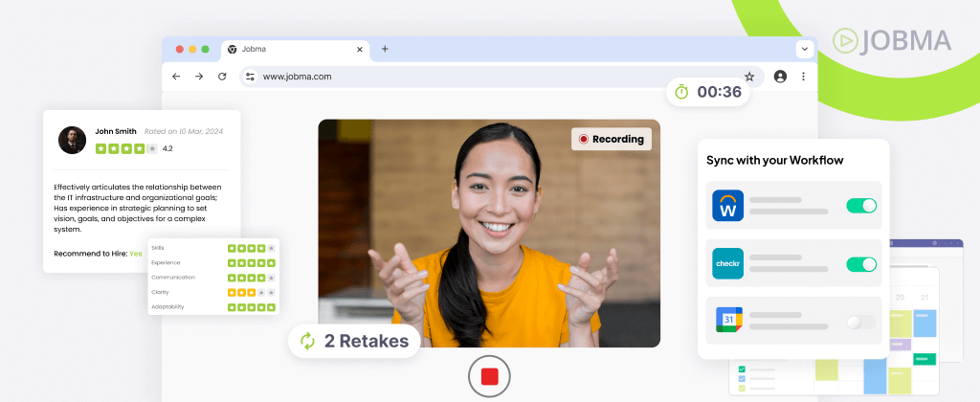Turn off the Workday sync toggle
The width and height of the screenshot is (980, 402).
click(861, 206)
